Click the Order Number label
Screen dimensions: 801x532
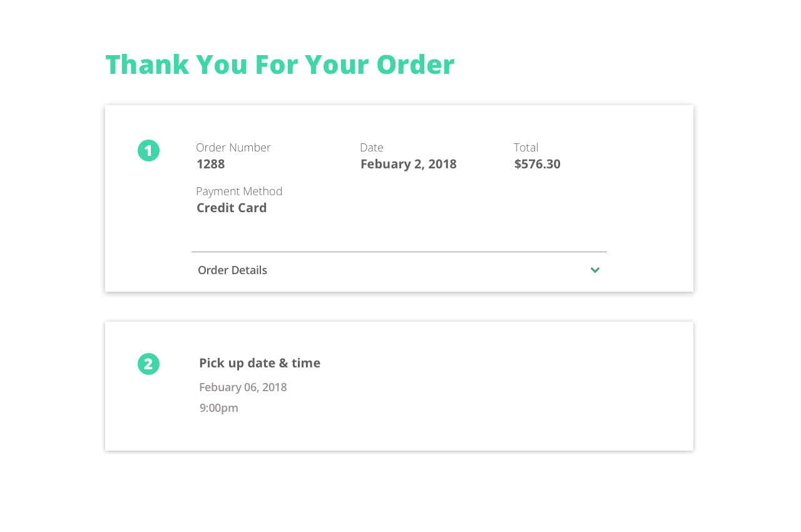coord(233,148)
